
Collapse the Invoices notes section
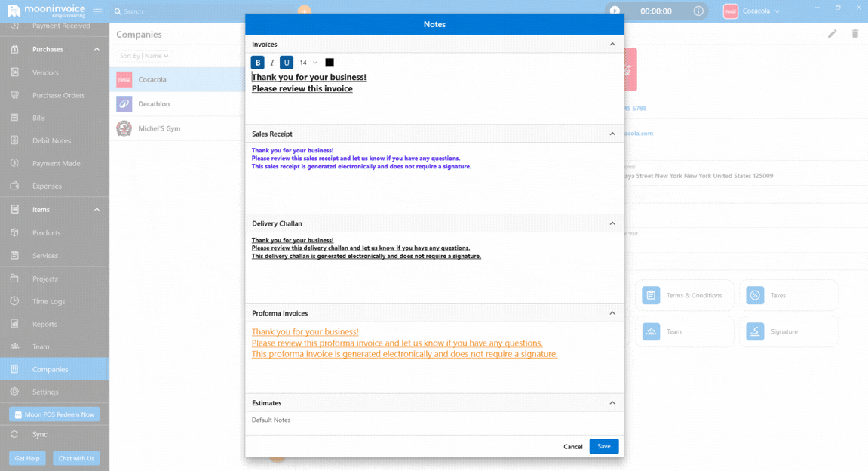point(612,45)
